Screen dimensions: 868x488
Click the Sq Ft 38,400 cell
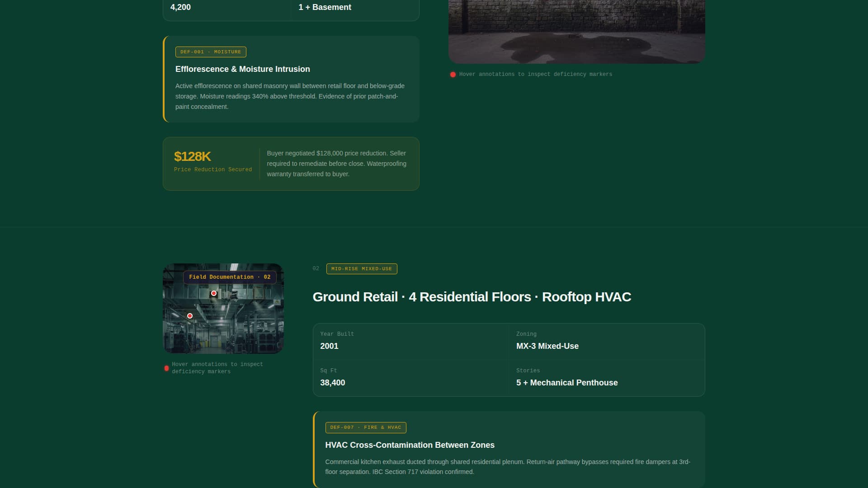point(410,378)
